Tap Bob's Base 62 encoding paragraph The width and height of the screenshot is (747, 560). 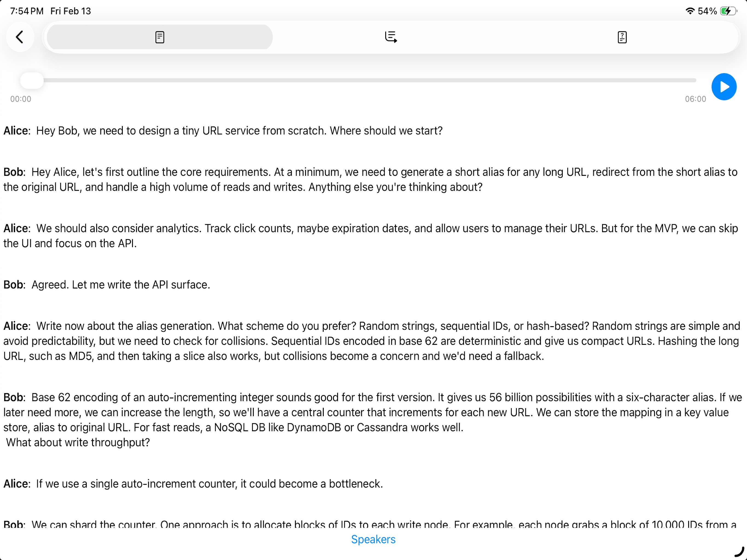coord(372,420)
